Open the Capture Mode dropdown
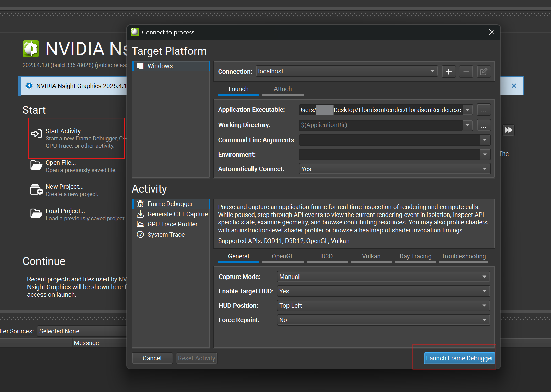The height and width of the screenshot is (392, 551). tap(383, 277)
